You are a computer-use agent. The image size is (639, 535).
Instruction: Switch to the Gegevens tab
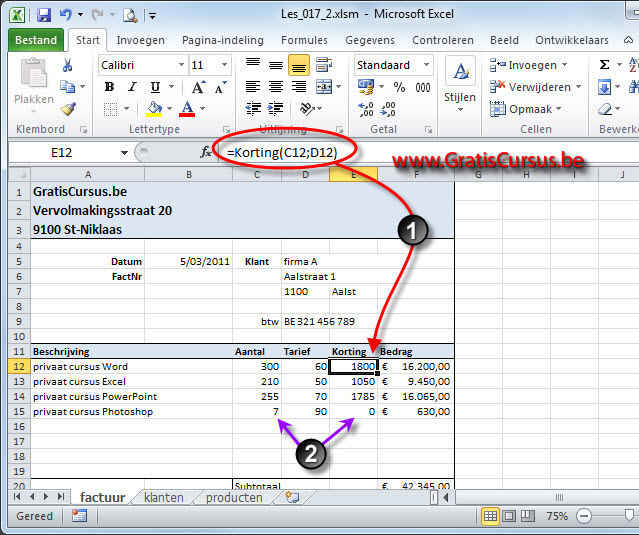tap(370, 40)
